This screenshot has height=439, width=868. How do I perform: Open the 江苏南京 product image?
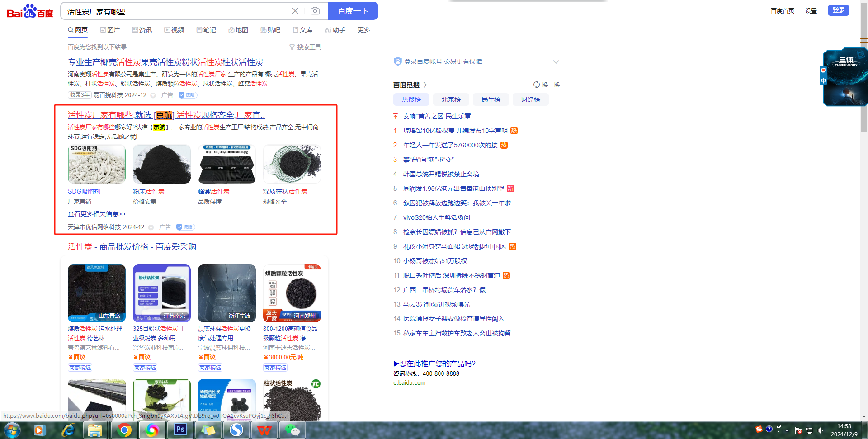coord(162,293)
